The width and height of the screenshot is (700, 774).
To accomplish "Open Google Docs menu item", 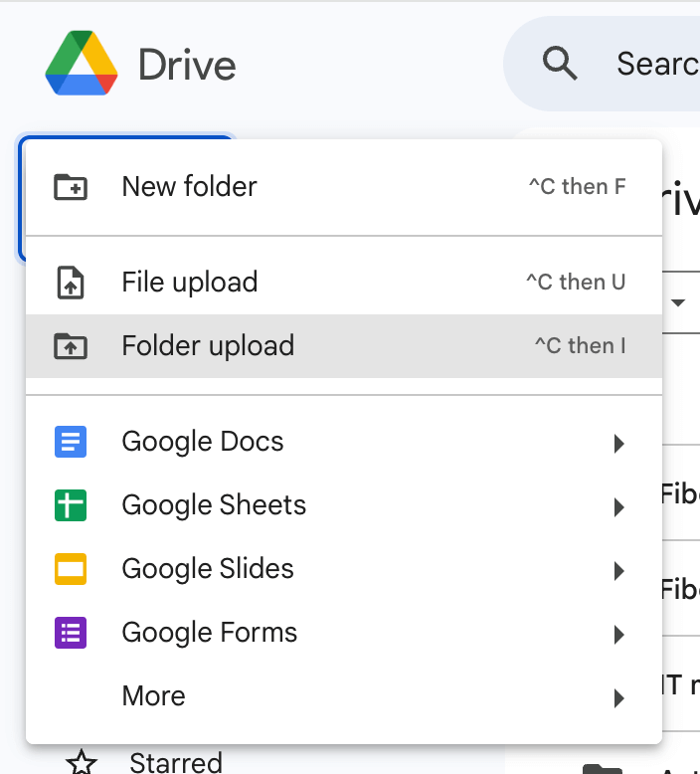I will point(344,442).
